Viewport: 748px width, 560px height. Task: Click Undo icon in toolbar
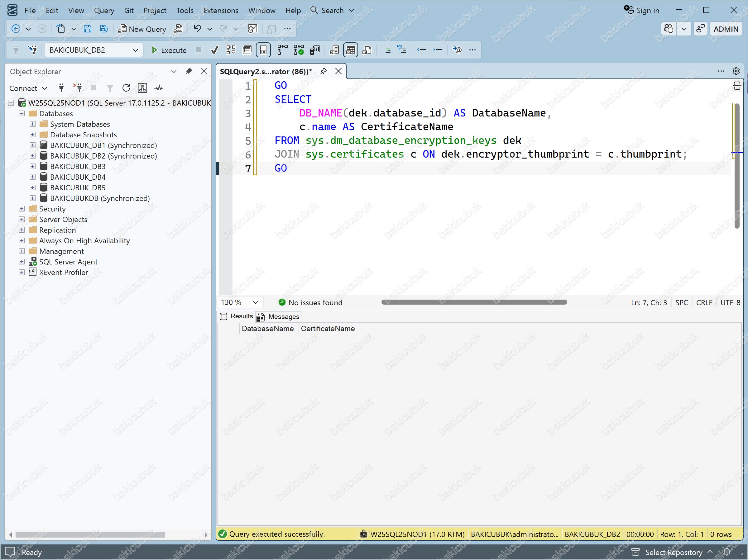tap(197, 29)
